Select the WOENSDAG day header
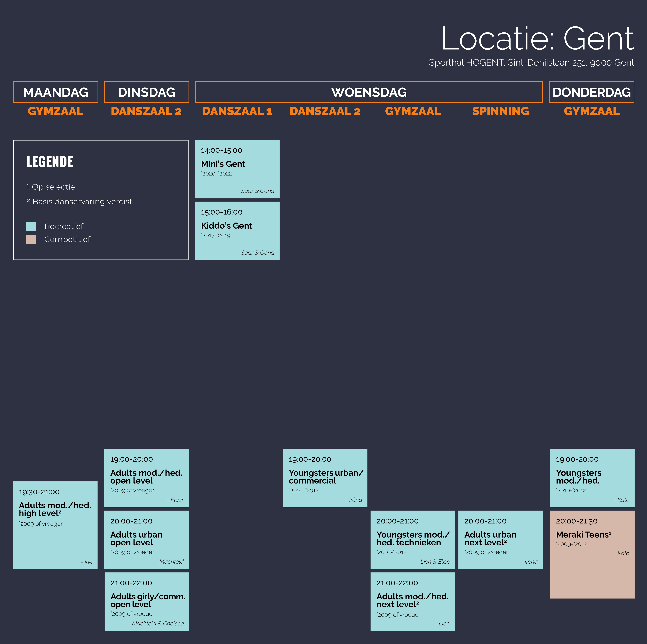This screenshot has width=647, height=644. [x=369, y=92]
